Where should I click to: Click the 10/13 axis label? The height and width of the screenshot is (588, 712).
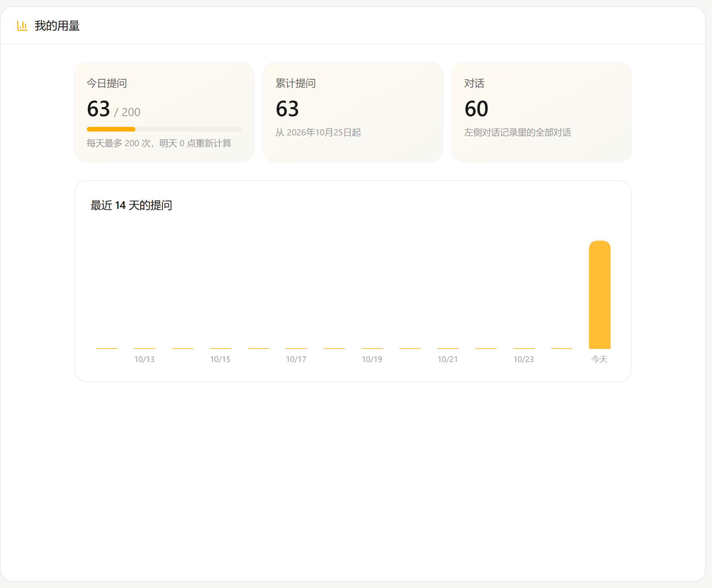(144, 359)
